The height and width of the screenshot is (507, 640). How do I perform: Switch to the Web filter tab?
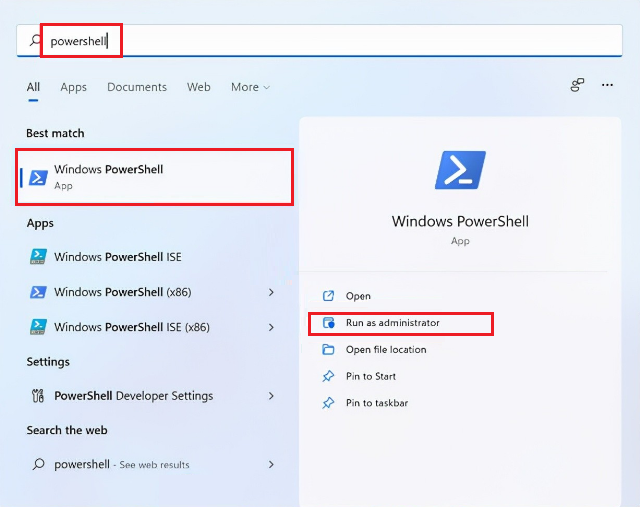pos(198,87)
